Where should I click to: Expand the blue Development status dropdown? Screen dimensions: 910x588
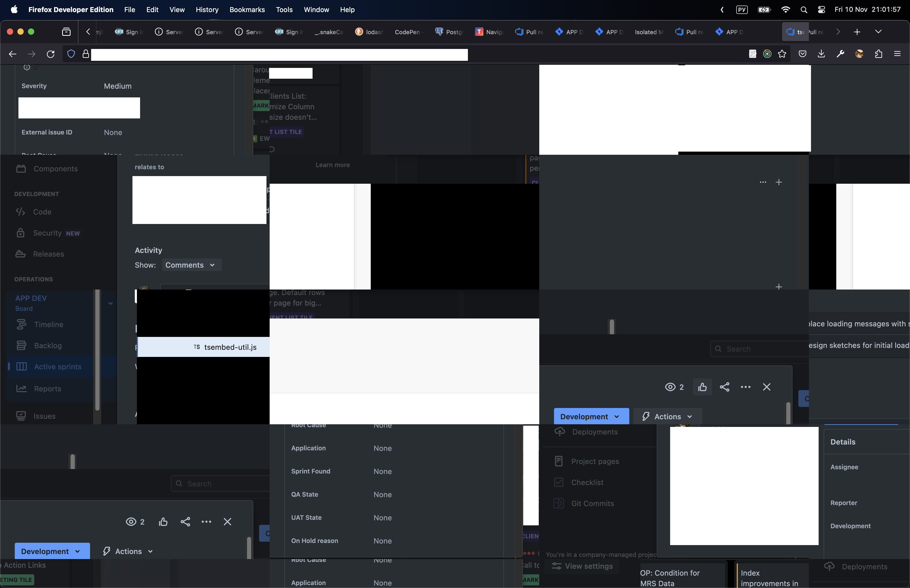pyautogui.click(x=591, y=417)
